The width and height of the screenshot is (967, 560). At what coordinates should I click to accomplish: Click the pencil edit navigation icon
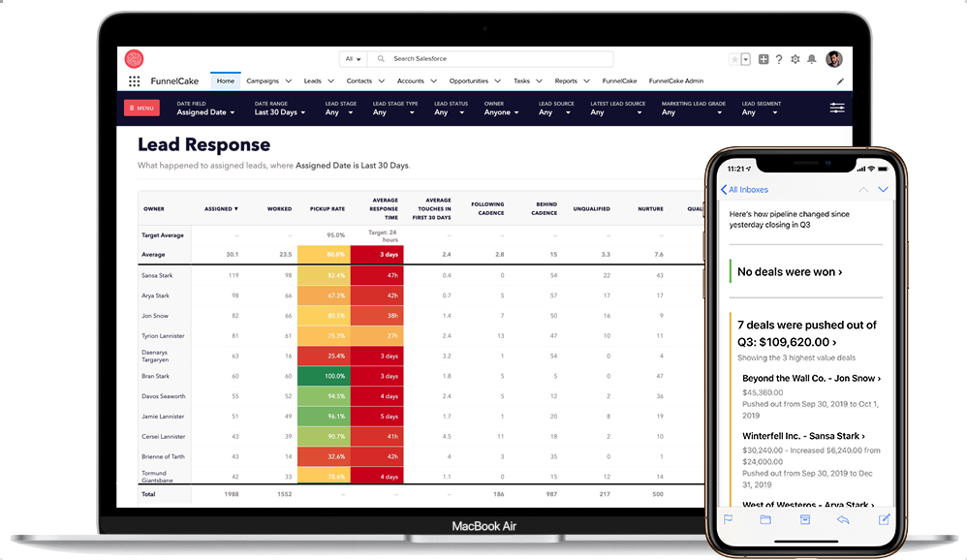[840, 81]
